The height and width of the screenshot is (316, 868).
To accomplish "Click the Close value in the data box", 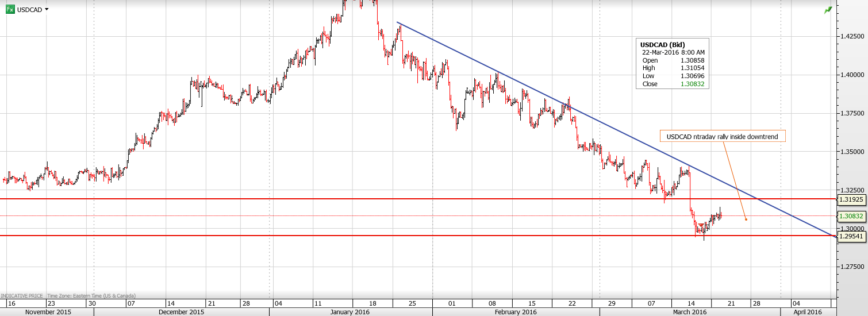I will (693, 84).
